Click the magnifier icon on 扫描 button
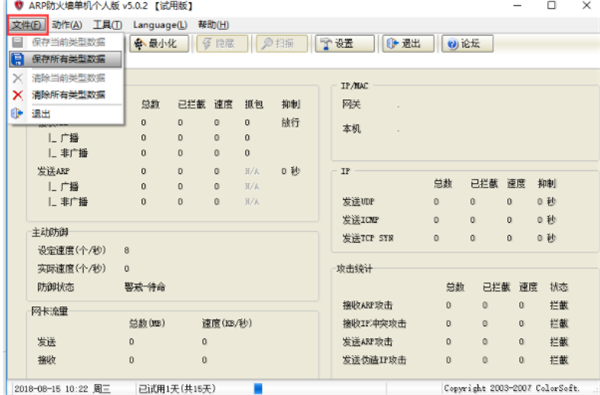Screen dimensions: 600x395 (267, 44)
